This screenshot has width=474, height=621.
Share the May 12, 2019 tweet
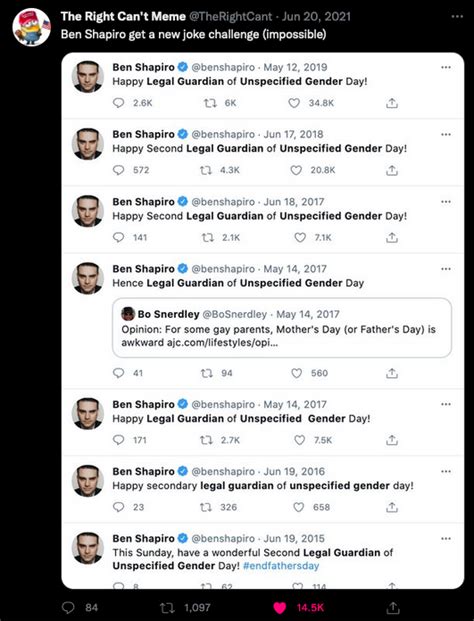392,103
